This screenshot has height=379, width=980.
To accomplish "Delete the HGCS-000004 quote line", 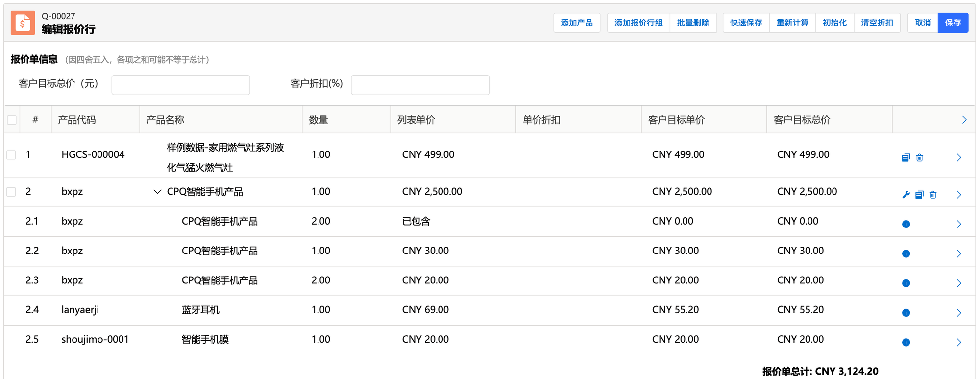I will pos(919,157).
